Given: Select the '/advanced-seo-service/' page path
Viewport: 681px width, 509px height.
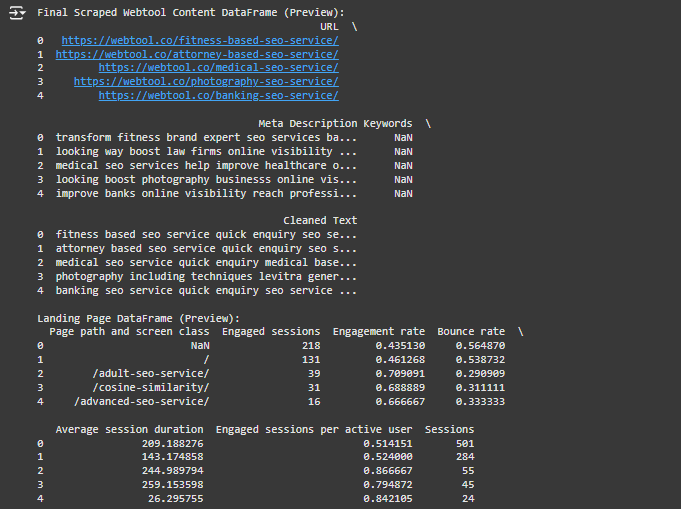Looking at the screenshot, I should pos(141,401).
